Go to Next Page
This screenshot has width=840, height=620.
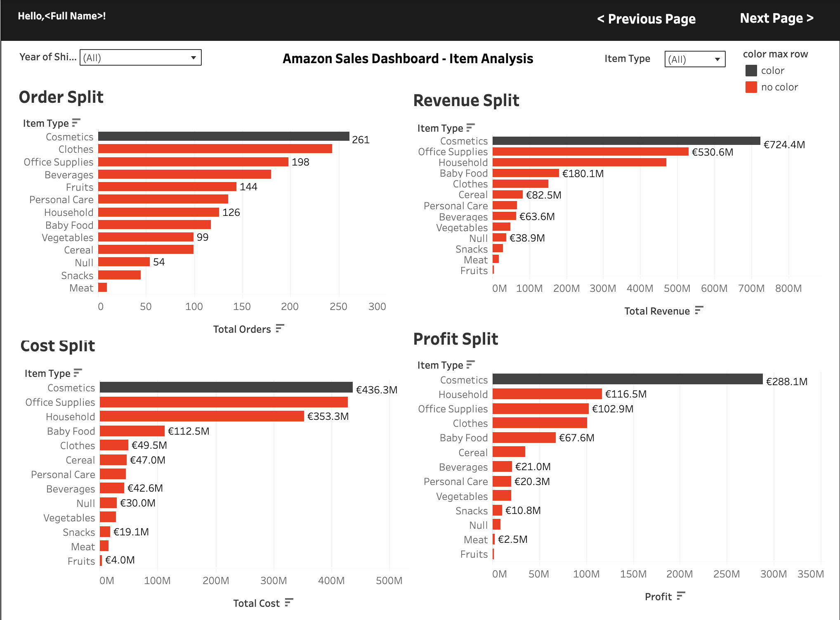click(x=776, y=18)
